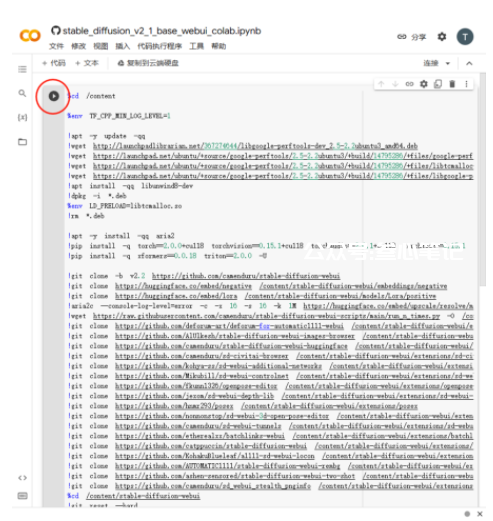This screenshot has width=493, height=521.
Task: Open huggingface.co/embed/negative link
Action: pos(183,286)
